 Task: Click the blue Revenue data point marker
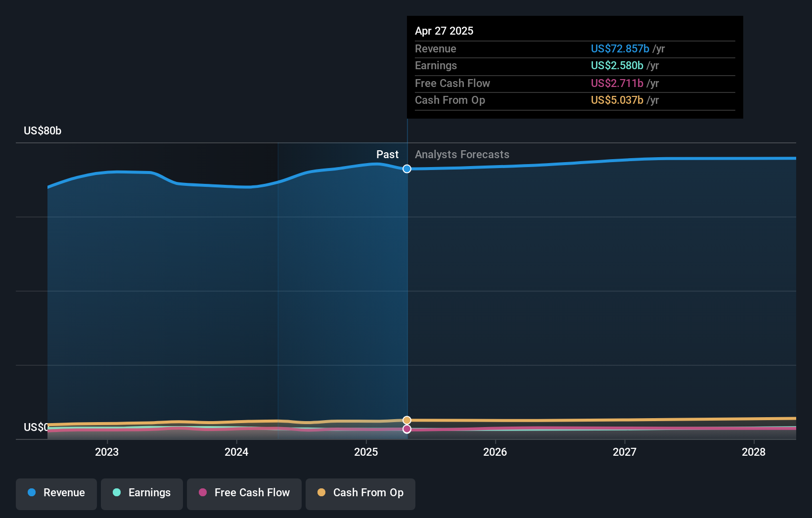tap(407, 169)
